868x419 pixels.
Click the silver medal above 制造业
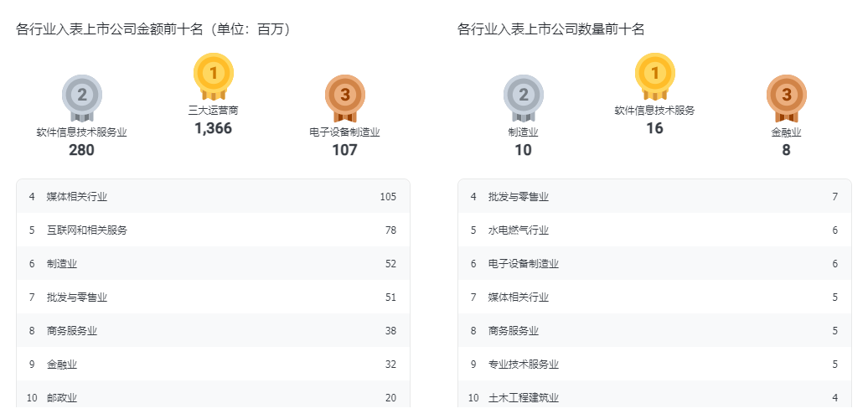click(523, 96)
